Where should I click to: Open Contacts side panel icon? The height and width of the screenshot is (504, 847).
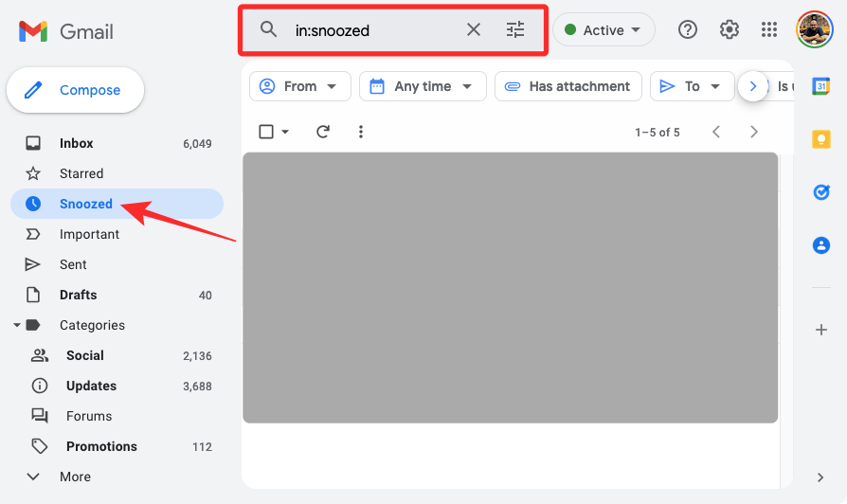tap(821, 245)
